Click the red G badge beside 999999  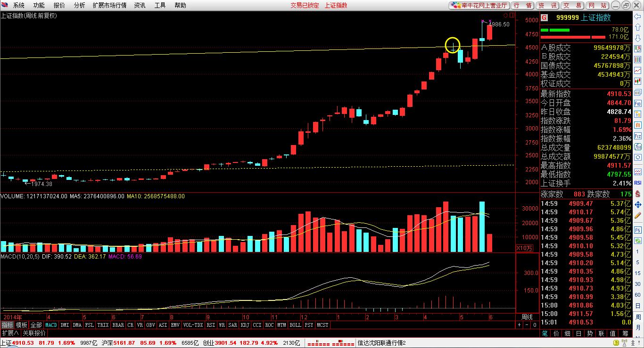pyautogui.click(x=544, y=17)
